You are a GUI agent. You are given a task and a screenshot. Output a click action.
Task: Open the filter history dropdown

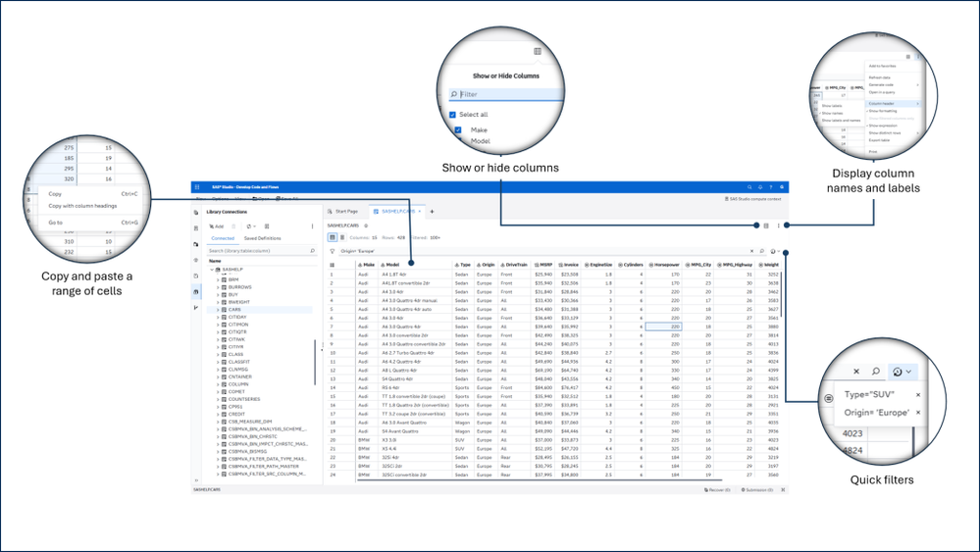click(x=775, y=251)
